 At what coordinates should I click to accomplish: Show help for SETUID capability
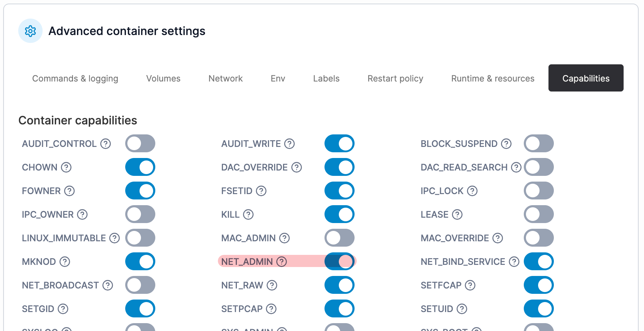tap(462, 308)
